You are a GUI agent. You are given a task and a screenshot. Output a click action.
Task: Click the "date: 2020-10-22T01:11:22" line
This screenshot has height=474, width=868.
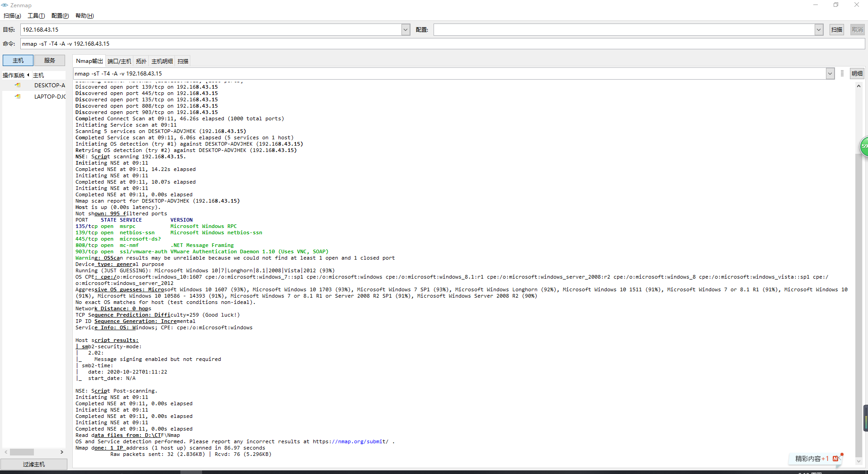pos(127,372)
